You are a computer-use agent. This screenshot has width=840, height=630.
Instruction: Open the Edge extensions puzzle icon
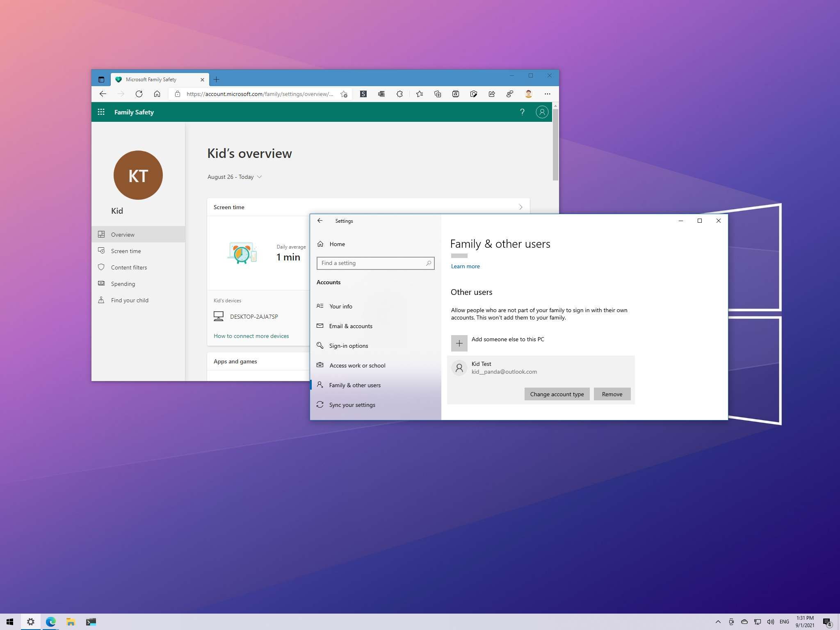pyautogui.click(x=399, y=94)
